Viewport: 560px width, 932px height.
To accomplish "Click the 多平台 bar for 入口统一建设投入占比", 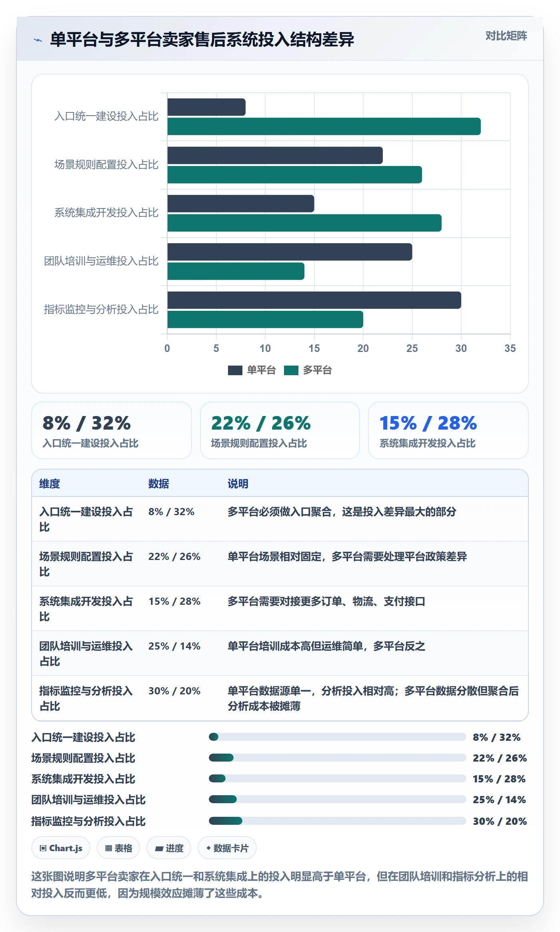I will [x=324, y=126].
